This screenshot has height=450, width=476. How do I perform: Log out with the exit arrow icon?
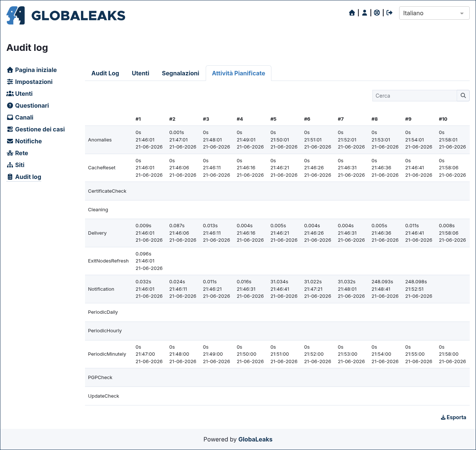coord(389,13)
